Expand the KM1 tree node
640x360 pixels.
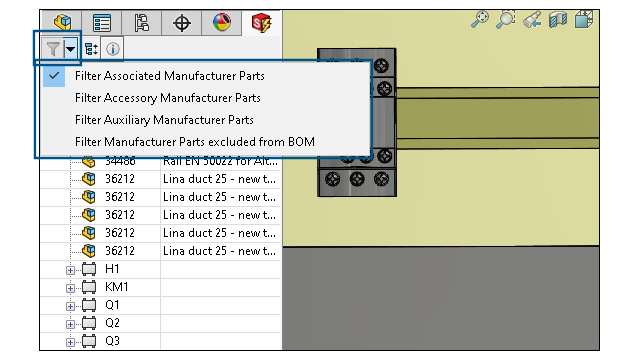pos(70,288)
